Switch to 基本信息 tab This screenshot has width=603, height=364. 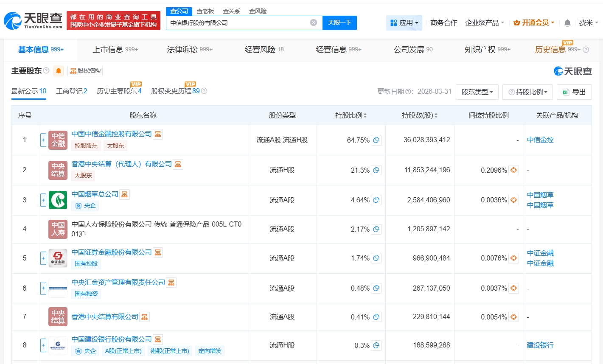click(41, 50)
